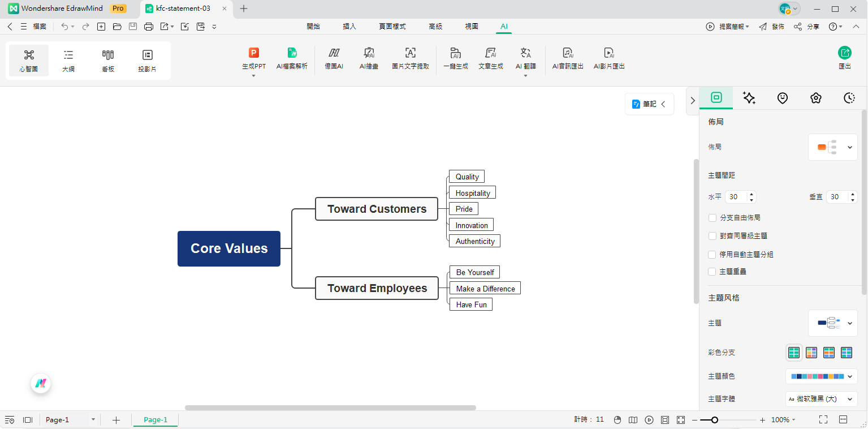
Task: Expand the 主題字體 font dropdown
Action: tap(821, 399)
